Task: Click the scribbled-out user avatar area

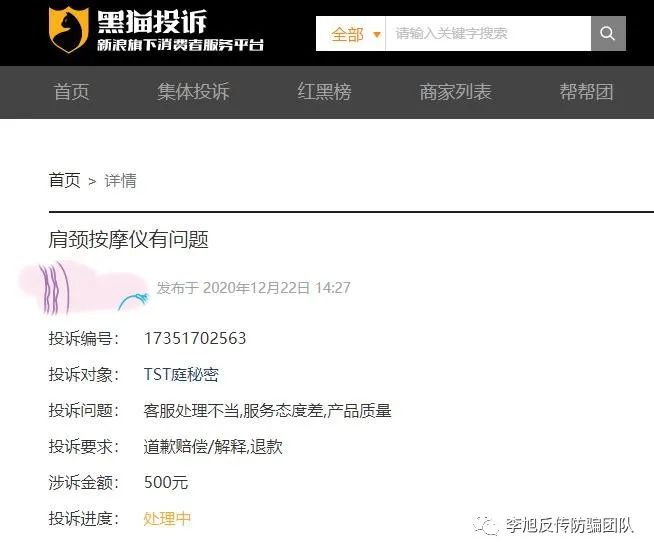Action: point(83,288)
